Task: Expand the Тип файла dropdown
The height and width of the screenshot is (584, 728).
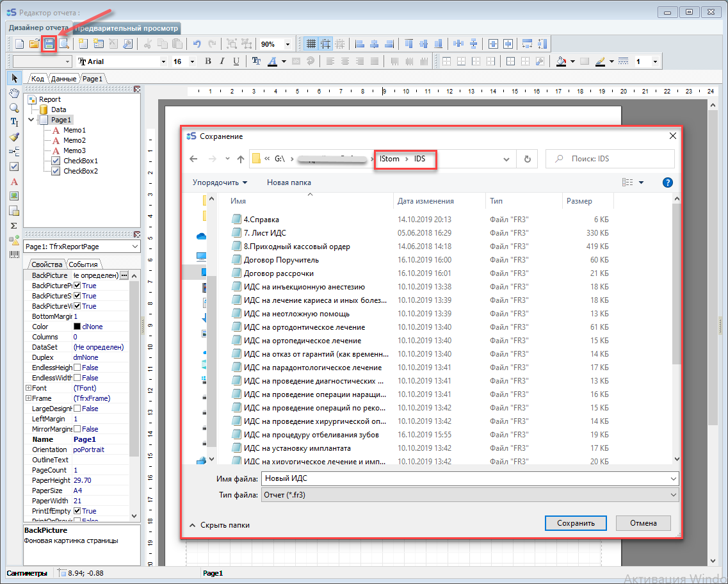Action: point(672,495)
